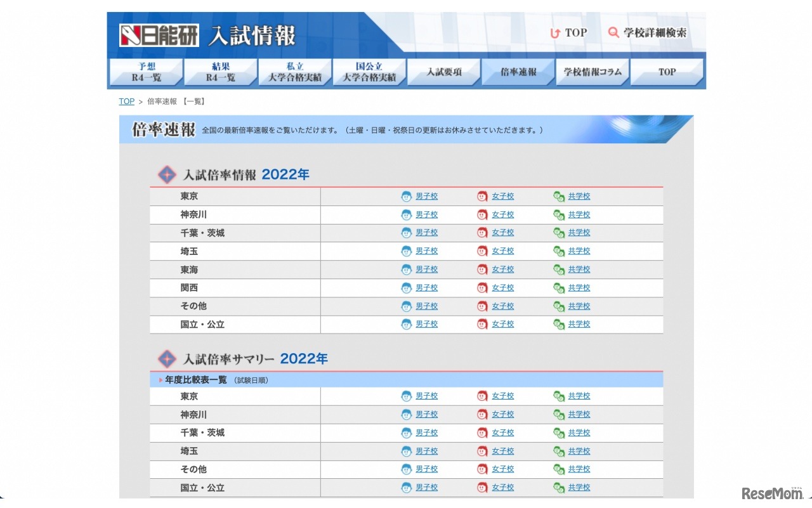812x508 pixels.
Task: Click the boy face icon in the 東京 row
Action: click(406, 196)
